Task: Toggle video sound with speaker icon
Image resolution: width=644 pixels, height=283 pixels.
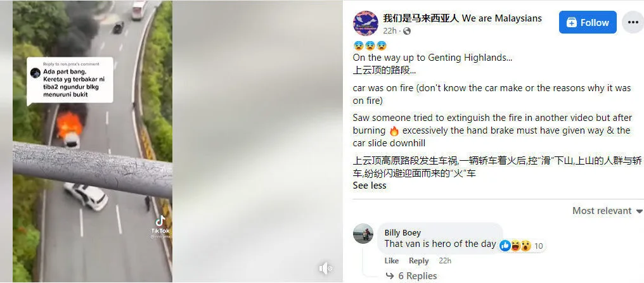Action: pyautogui.click(x=326, y=268)
